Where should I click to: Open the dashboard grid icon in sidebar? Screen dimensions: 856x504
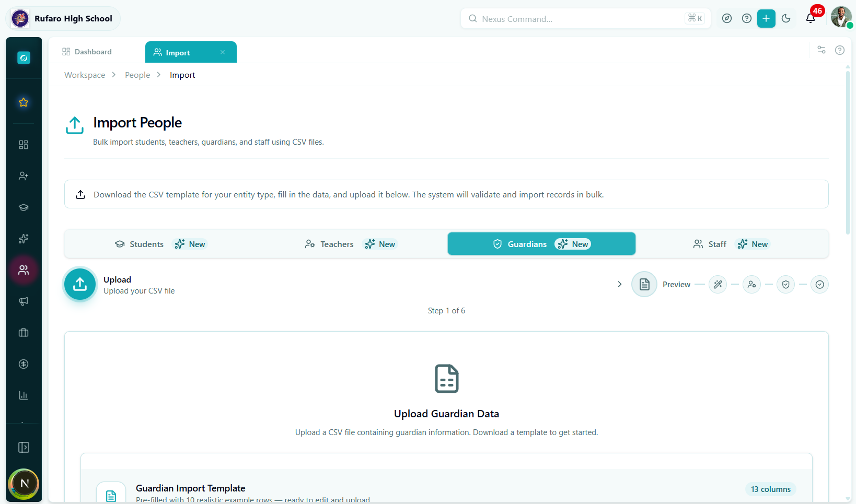click(x=24, y=145)
